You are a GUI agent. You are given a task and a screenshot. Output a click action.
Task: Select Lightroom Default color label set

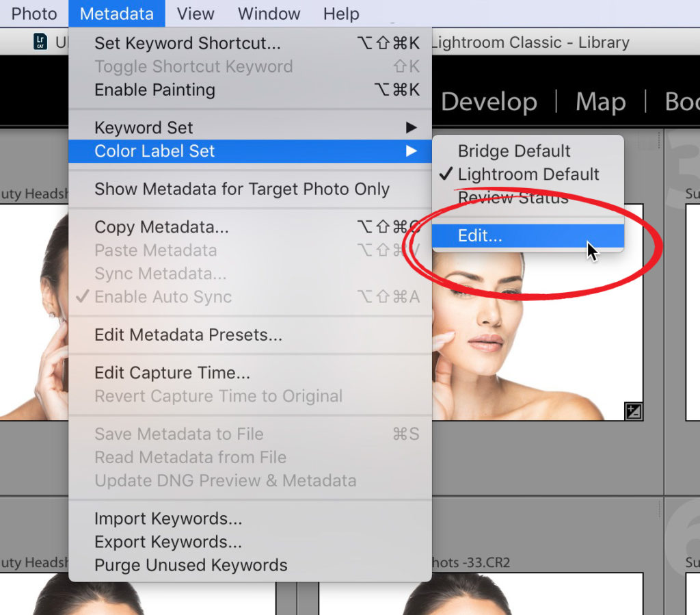click(x=528, y=174)
